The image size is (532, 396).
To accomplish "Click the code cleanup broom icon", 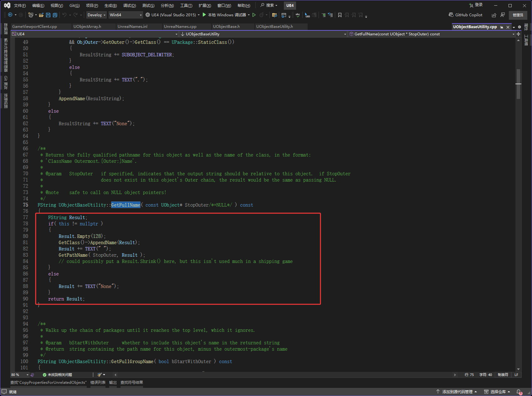I will tap(100, 375).
